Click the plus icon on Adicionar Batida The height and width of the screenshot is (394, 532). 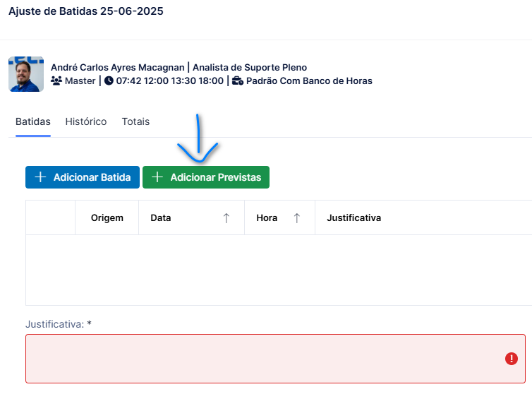click(x=40, y=177)
